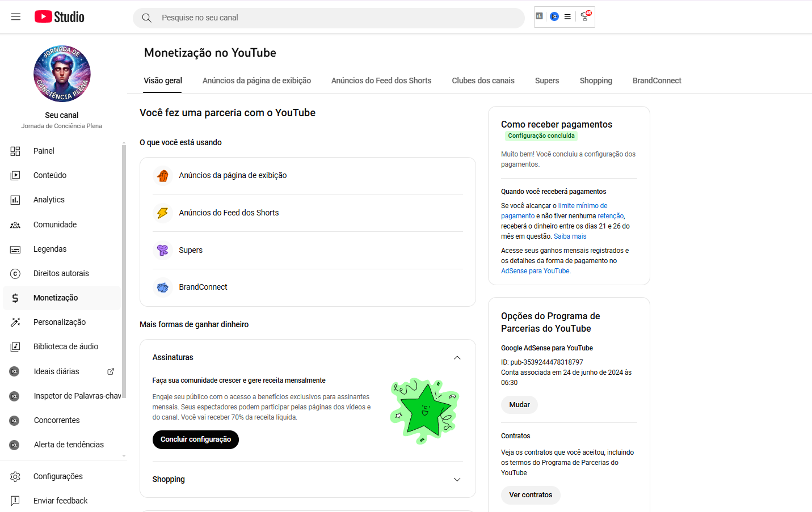Click the Concluir configuração button

tap(196, 439)
